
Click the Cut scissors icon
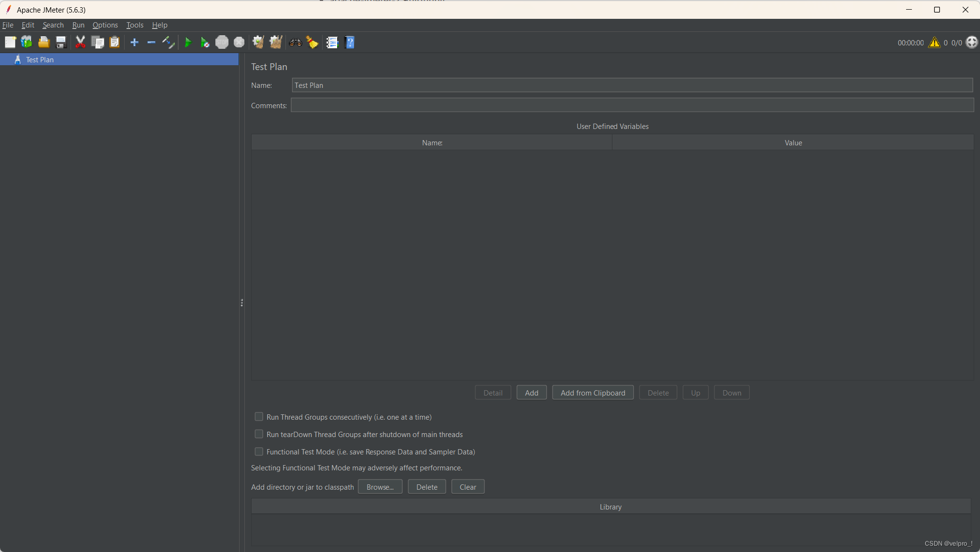[80, 42]
